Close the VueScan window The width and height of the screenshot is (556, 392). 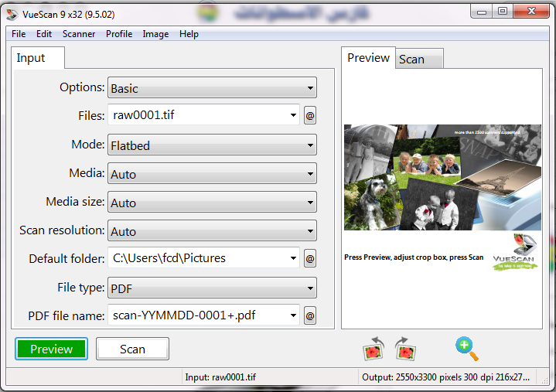click(531, 12)
